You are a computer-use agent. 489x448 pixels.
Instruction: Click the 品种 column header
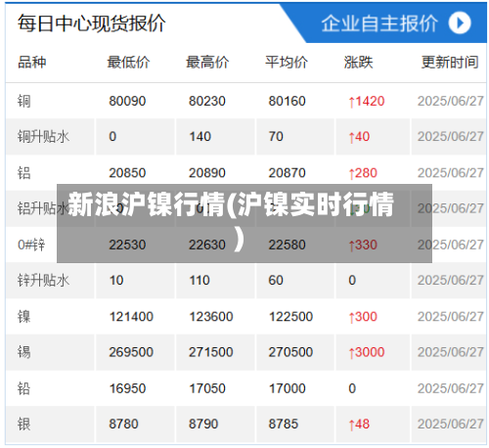32,62
